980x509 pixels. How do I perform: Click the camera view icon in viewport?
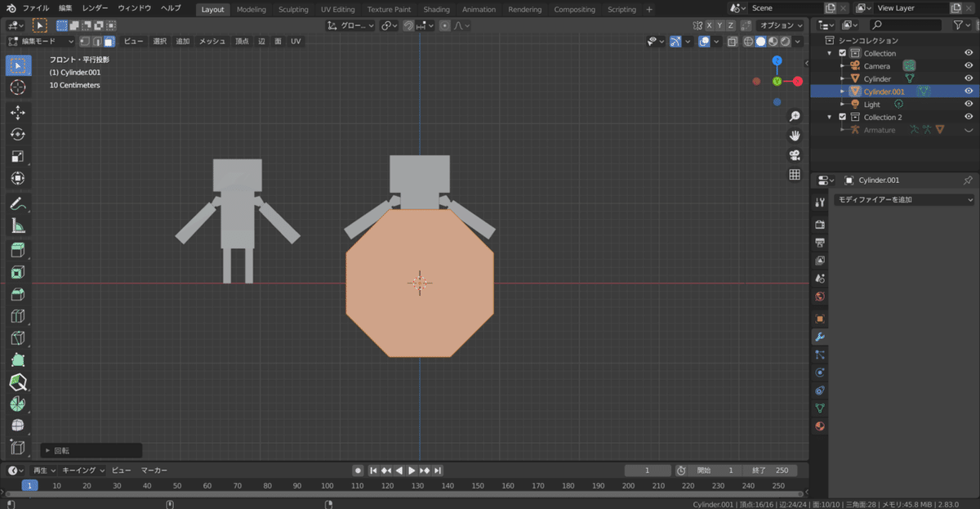click(x=794, y=155)
